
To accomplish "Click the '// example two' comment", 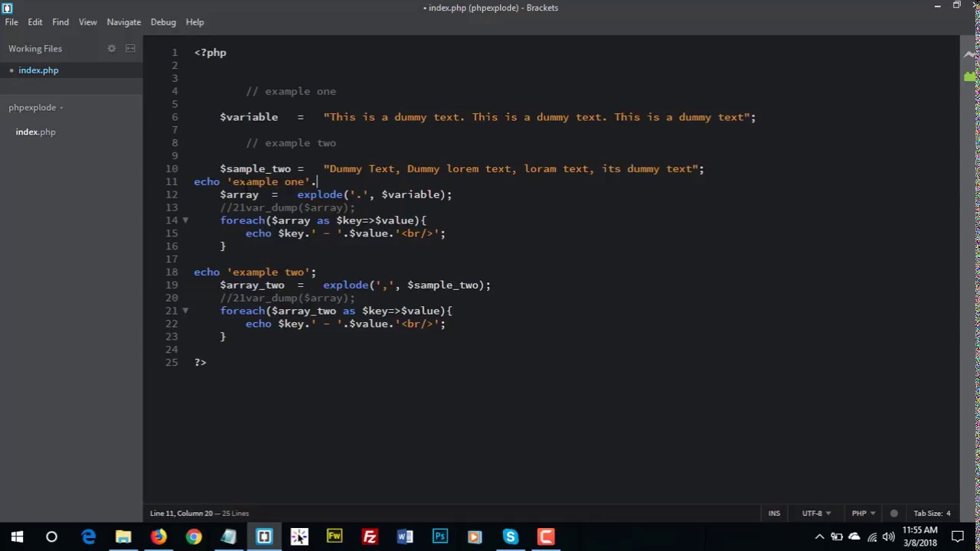I will click(291, 143).
